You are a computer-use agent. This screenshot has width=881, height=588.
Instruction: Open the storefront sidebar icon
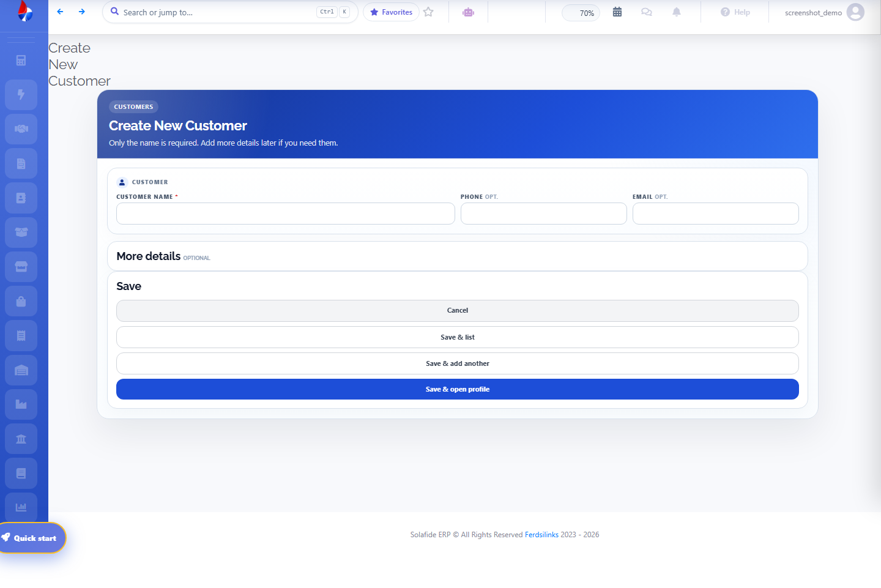tap(21, 267)
